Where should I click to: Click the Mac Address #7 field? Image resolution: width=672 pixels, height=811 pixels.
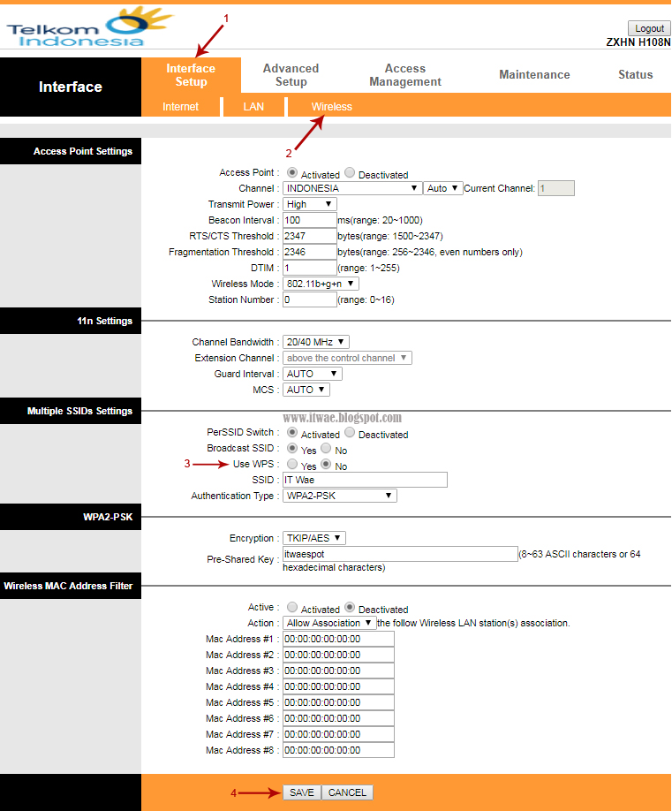(x=338, y=734)
